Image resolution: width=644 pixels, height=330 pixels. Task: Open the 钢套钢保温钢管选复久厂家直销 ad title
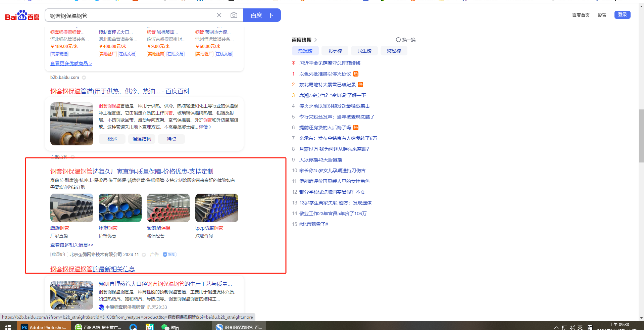(x=132, y=172)
